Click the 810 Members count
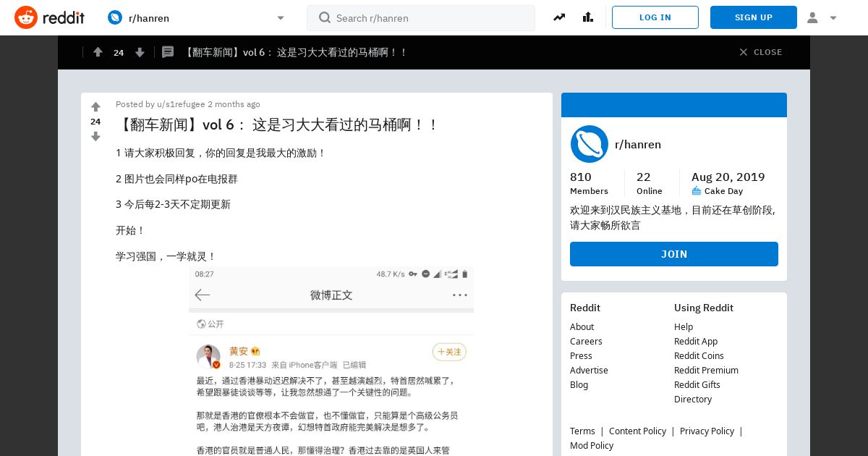Screen dimensions: 868x456 point(589,183)
